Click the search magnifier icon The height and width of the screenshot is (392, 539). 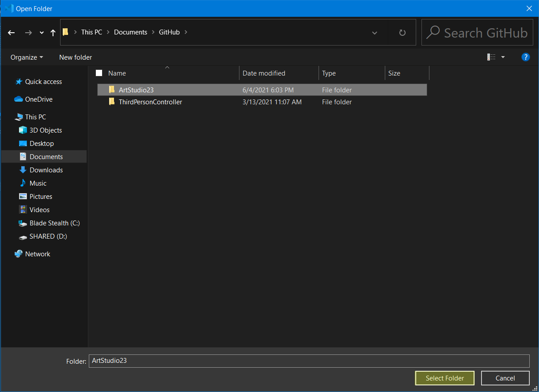point(433,32)
